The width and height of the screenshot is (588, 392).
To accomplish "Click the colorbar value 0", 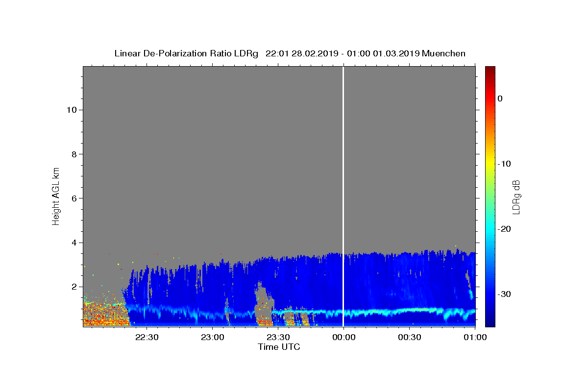I will click(x=500, y=98).
